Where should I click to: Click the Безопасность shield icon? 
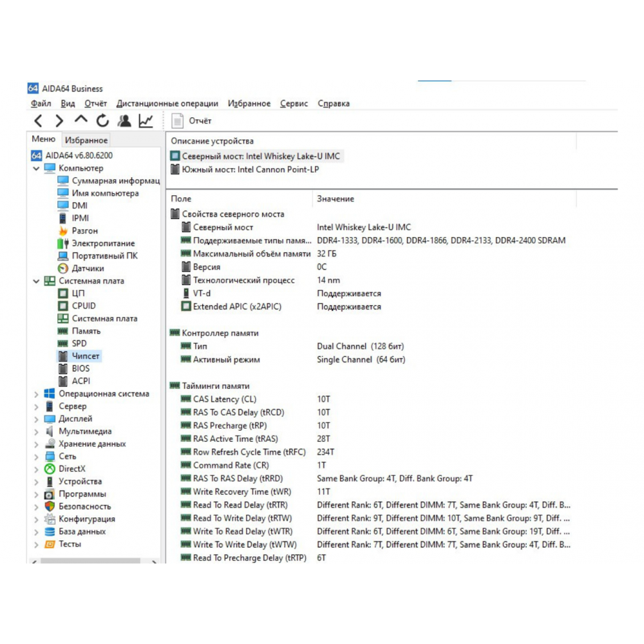50,506
